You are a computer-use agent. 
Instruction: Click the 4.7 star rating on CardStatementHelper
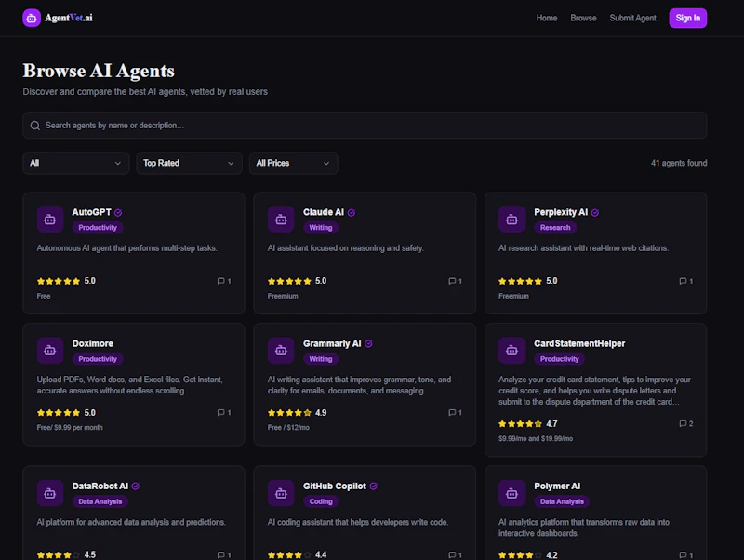[527, 423]
